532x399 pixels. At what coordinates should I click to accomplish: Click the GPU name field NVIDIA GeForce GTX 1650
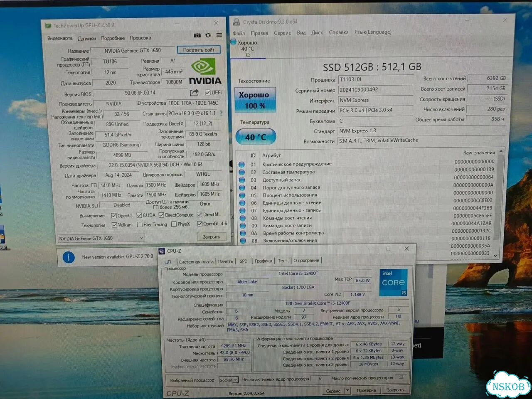pyautogui.click(x=133, y=51)
